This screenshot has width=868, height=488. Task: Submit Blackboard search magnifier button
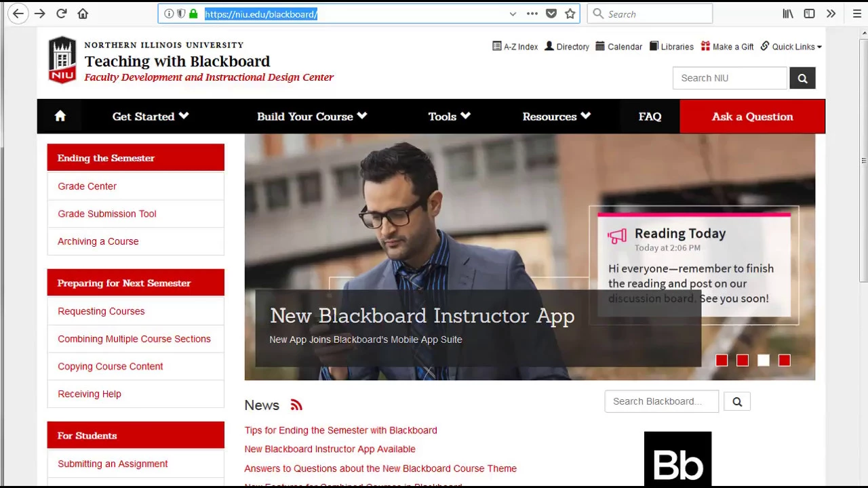pyautogui.click(x=737, y=402)
